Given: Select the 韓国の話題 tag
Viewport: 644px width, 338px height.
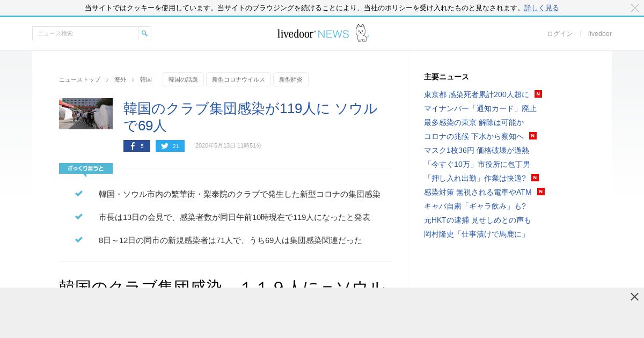Looking at the screenshot, I should point(183,79).
